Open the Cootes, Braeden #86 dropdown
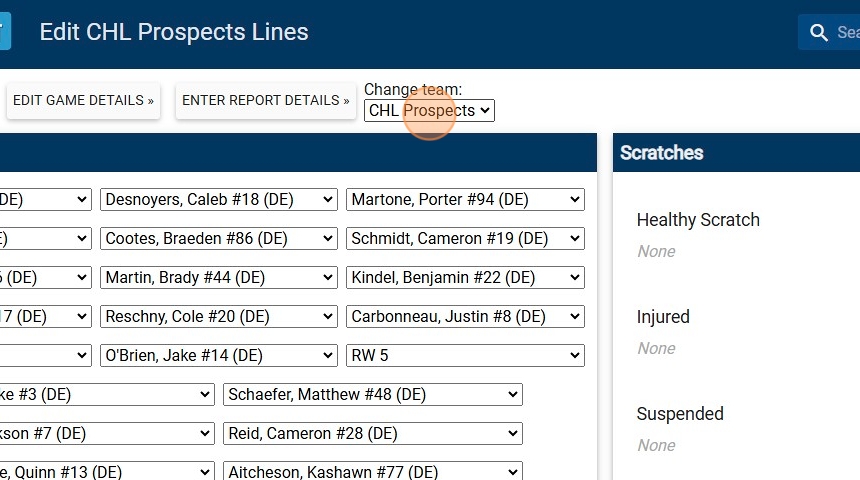The width and height of the screenshot is (860, 480). tap(219, 239)
